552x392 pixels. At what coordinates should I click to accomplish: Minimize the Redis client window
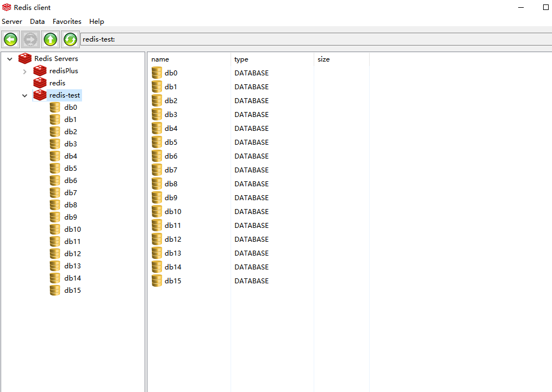click(521, 7)
